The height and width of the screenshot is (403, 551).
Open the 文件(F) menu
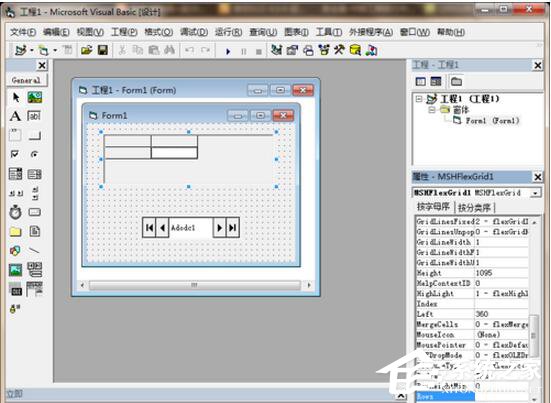coord(22,32)
